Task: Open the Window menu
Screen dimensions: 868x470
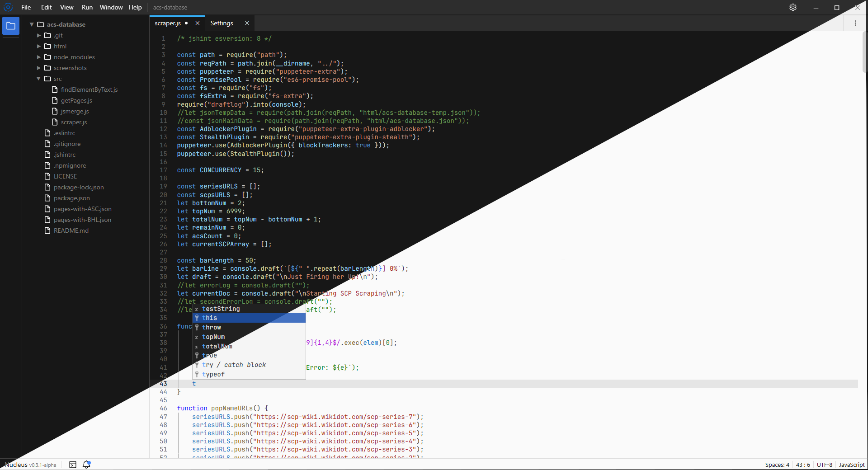Action: (x=111, y=7)
